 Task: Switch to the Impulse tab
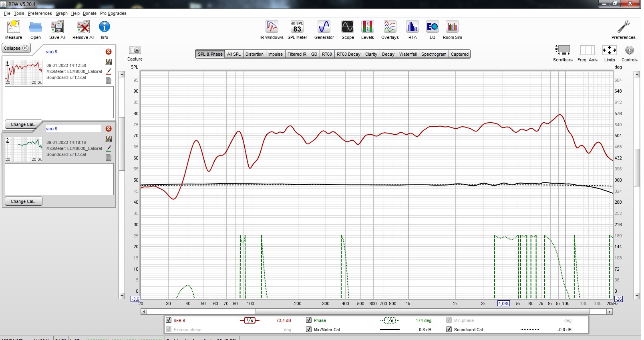[x=276, y=54]
